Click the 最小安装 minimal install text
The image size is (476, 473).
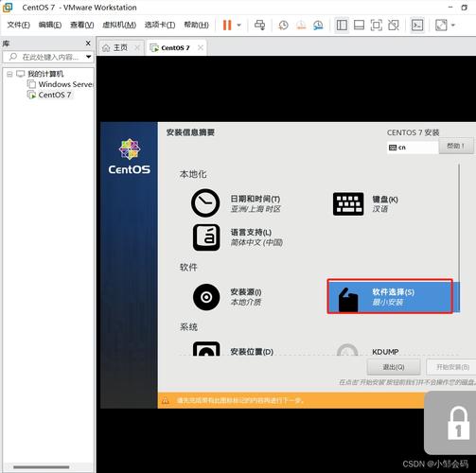388,302
